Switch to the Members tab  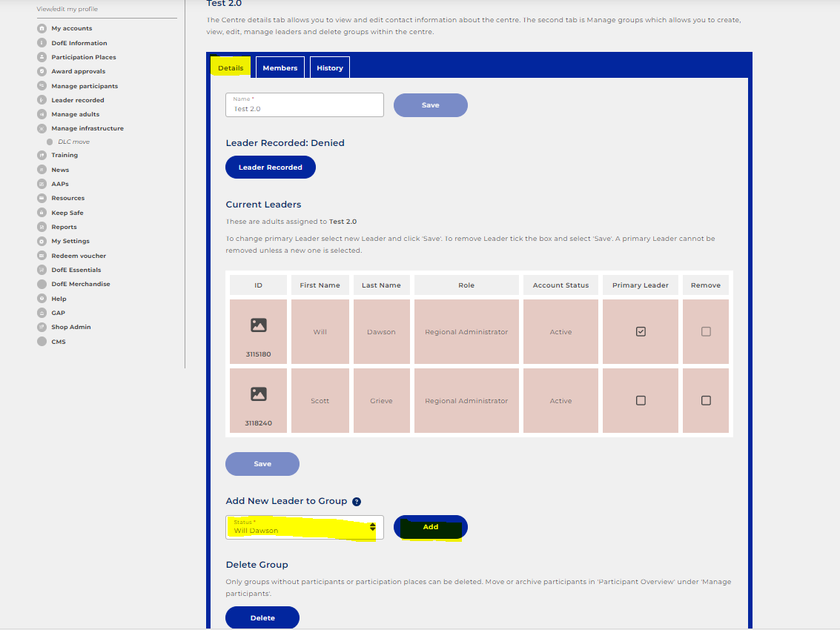click(x=280, y=67)
